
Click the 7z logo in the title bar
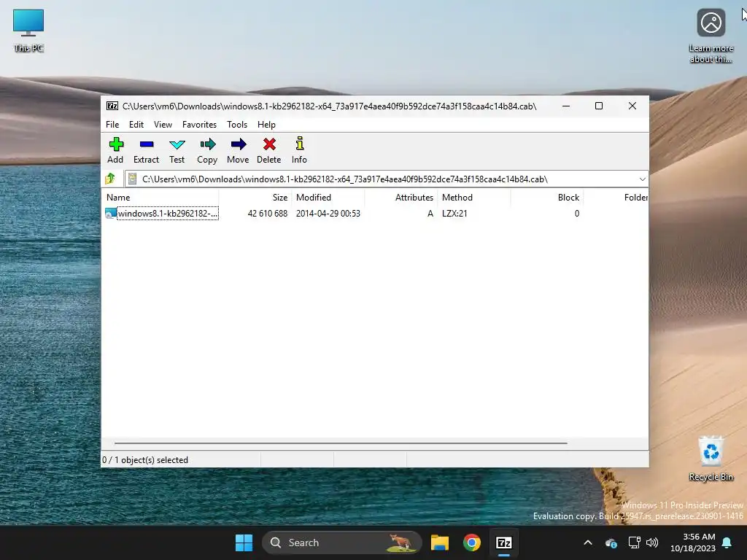point(112,106)
